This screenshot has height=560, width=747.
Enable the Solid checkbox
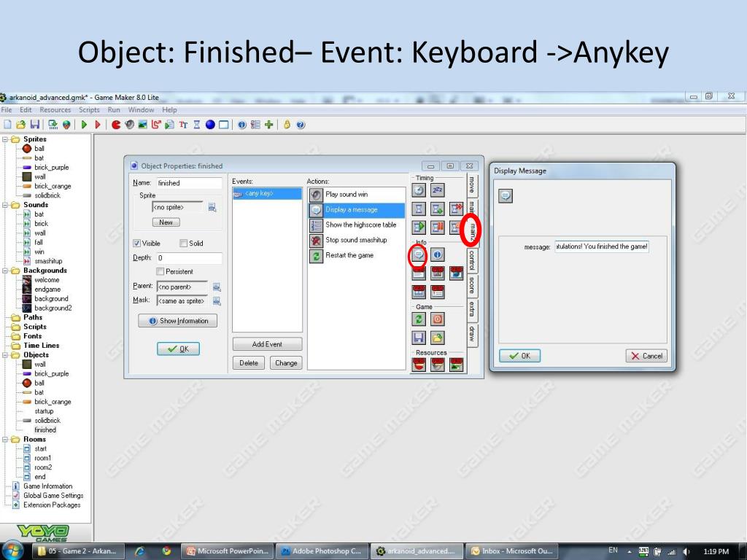(x=183, y=244)
